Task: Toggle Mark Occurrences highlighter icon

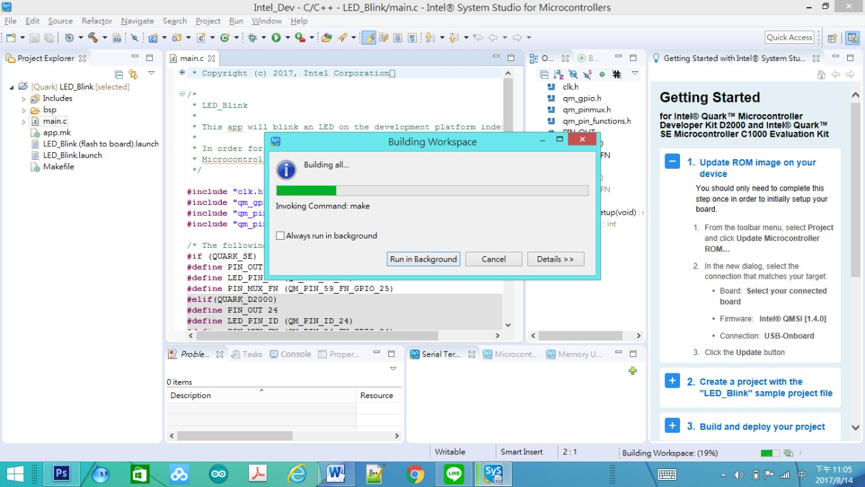Action: pos(369,38)
